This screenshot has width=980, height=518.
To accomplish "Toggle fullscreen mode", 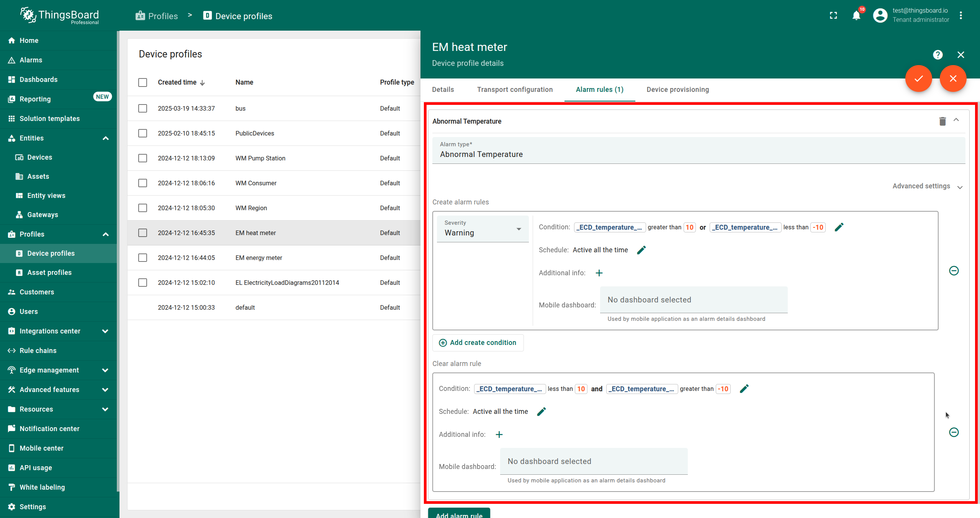I will (833, 16).
